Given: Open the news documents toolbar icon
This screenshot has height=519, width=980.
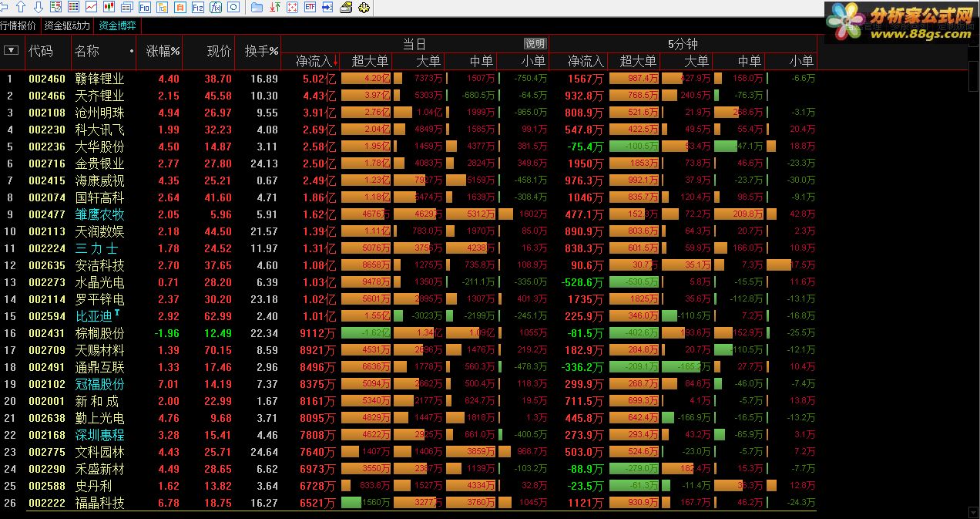Looking at the screenshot, I should click(x=126, y=7).
